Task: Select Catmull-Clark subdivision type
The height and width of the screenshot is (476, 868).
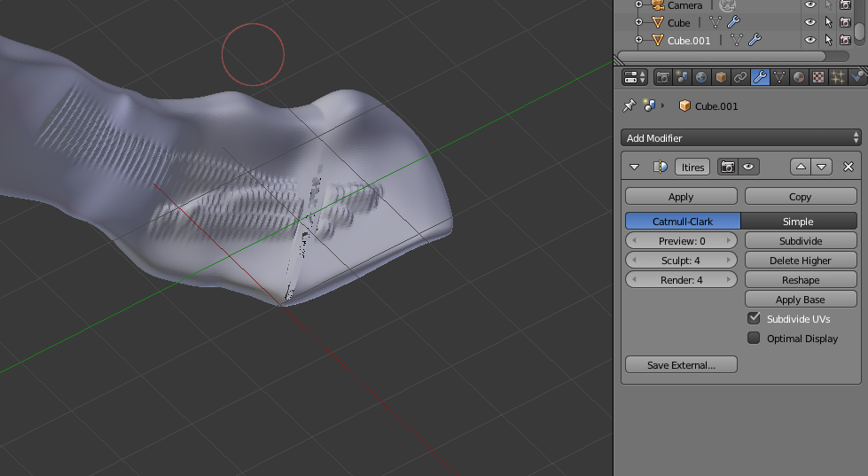Action: (x=683, y=221)
